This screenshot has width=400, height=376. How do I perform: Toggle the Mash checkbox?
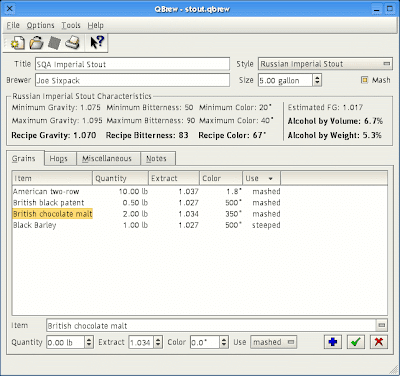(x=365, y=80)
